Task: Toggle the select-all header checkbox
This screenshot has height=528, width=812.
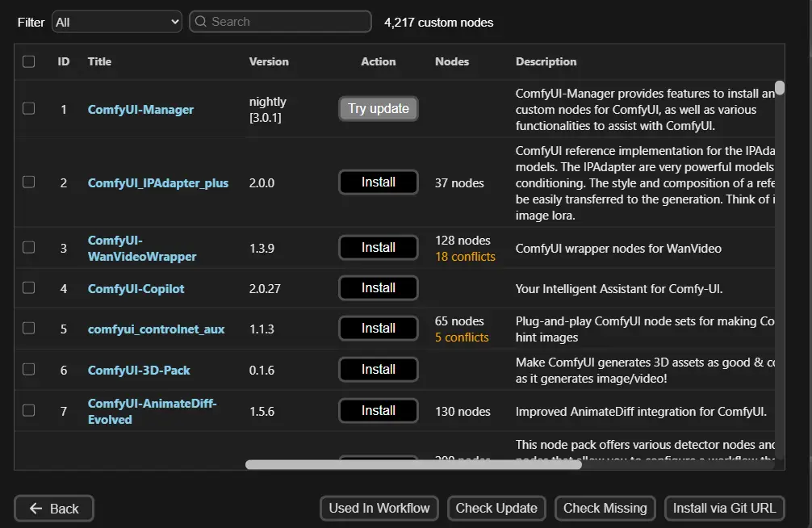Action: click(29, 61)
